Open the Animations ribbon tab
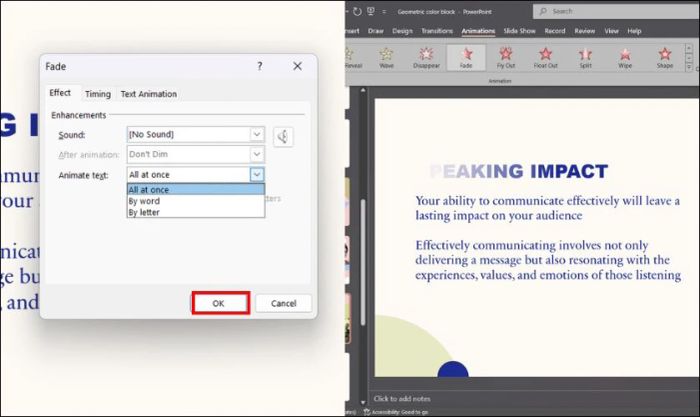700x417 pixels. click(x=478, y=31)
